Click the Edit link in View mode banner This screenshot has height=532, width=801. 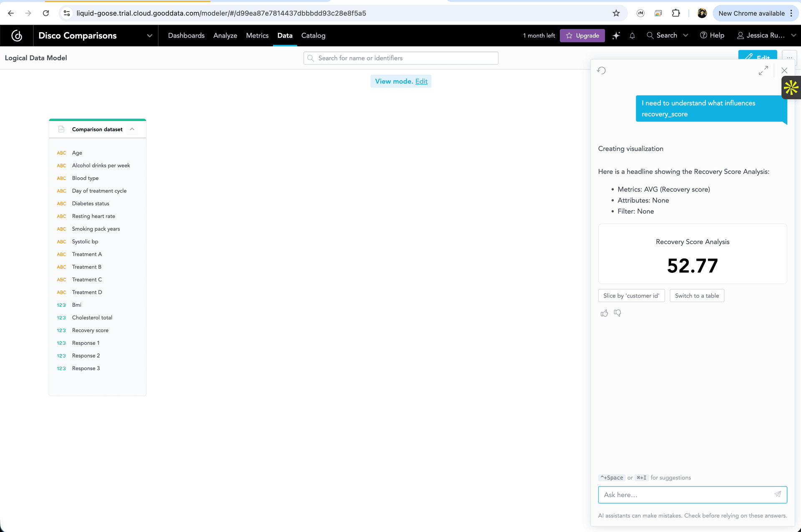point(421,81)
